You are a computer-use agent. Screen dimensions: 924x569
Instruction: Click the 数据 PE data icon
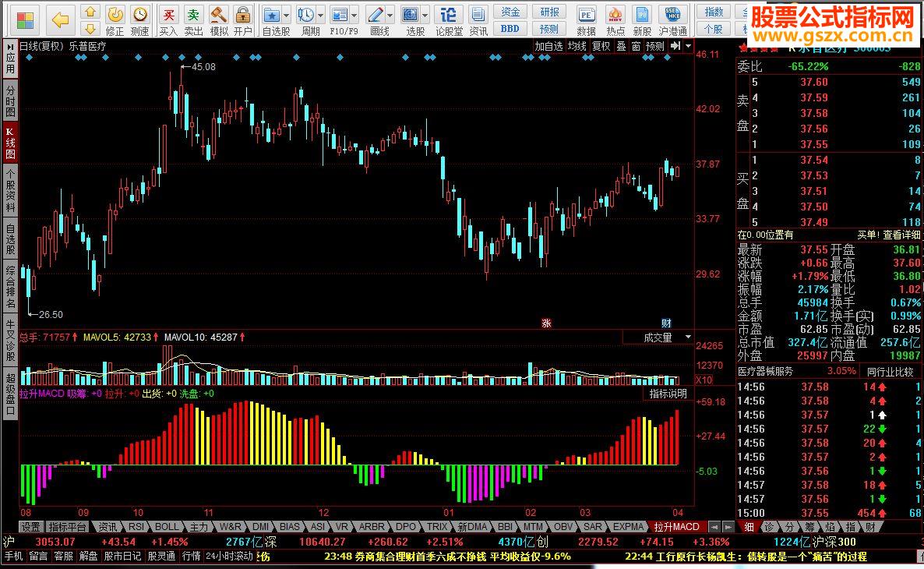click(586, 15)
